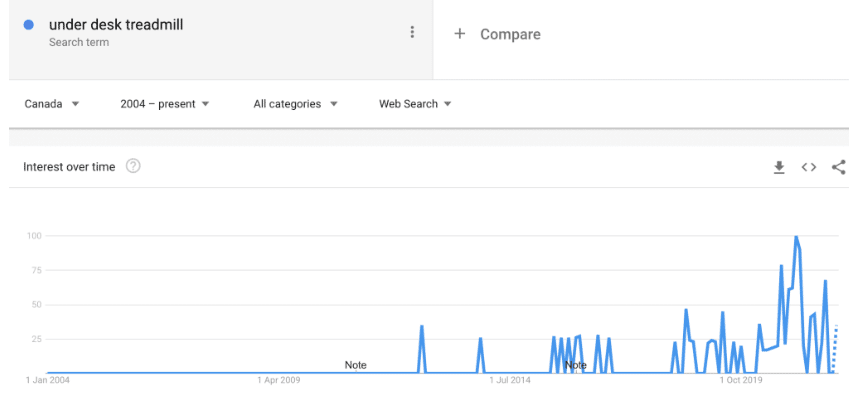Viewport: 849px width, 400px height.
Task: Open the help icon beside Interest over time
Action: pyautogui.click(x=133, y=166)
